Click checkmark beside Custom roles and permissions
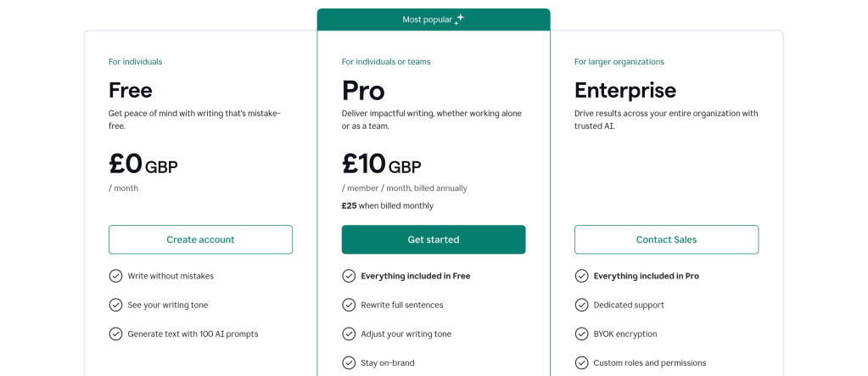 pos(581,362)
